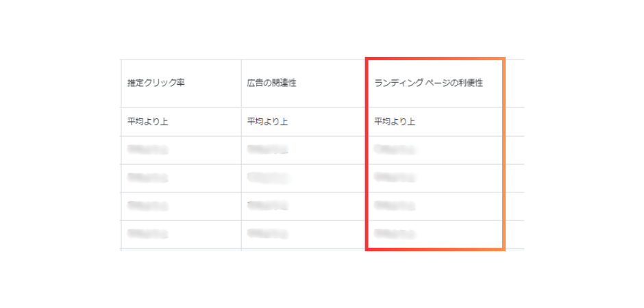Click first blurred cell in 推定クリック率 column
This screenshot has width=644, height=308.
coord(148,150)
